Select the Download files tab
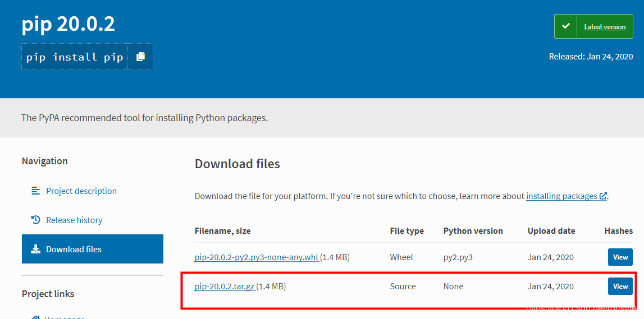Screen dimensions: 644x319 tap(93, 249)
